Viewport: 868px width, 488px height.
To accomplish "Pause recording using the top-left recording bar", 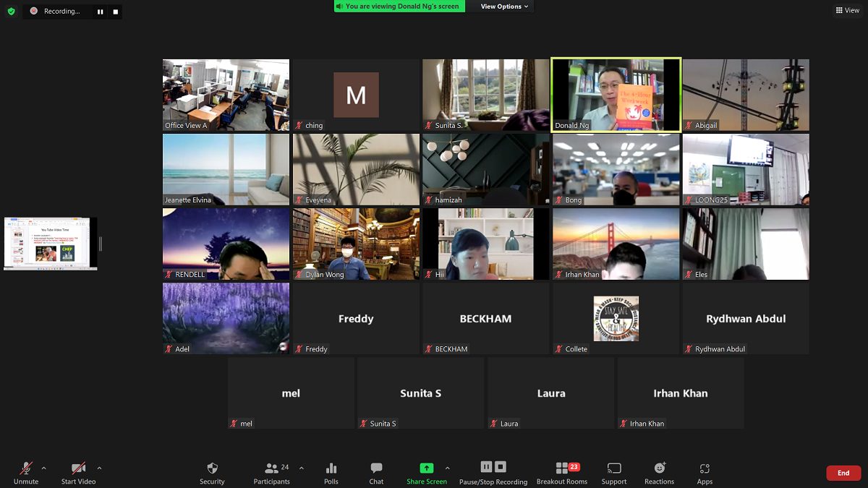I will point(100,12).
